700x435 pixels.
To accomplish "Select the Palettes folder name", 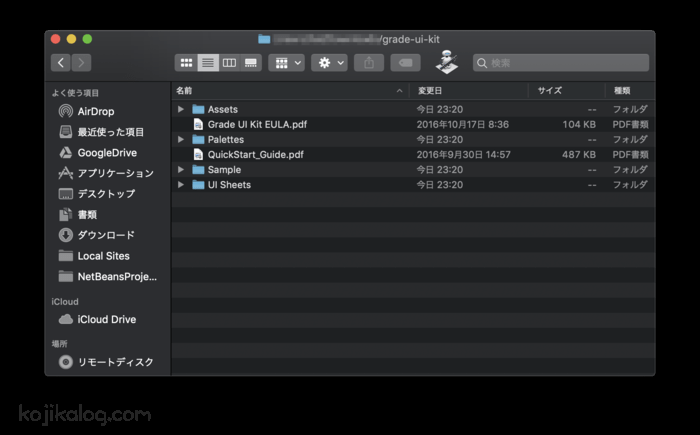I will pyautogui.click(x=226, y=139).
